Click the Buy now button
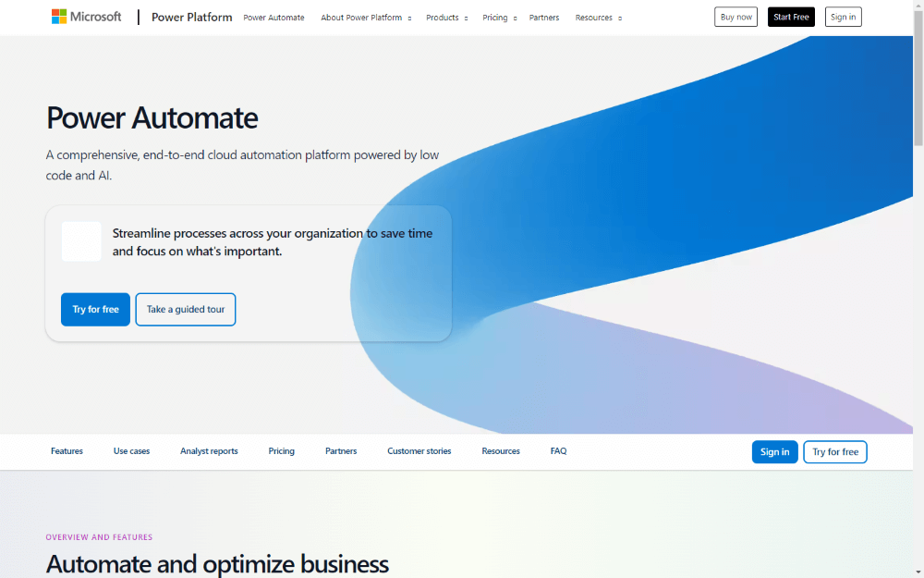Viewport: 924px width, 578px height. 736,17
